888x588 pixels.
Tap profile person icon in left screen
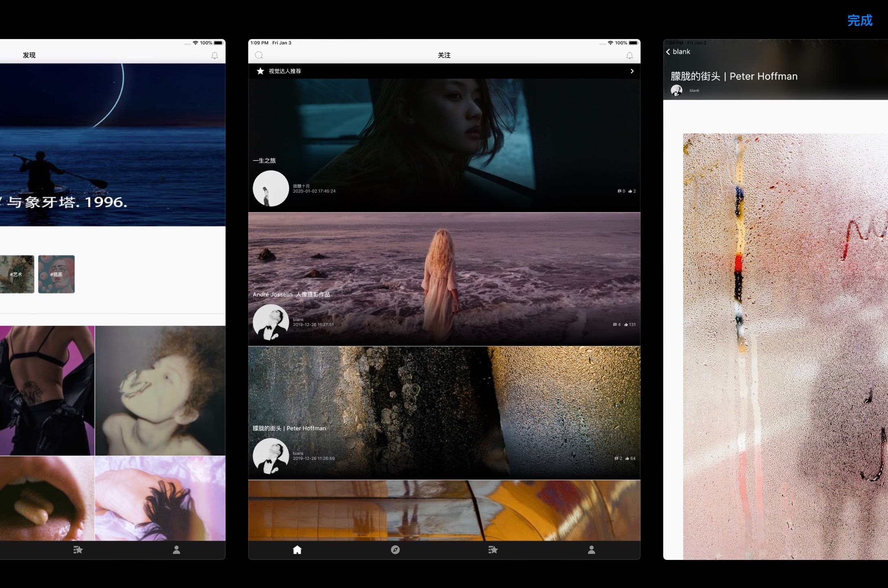click(x=176, y=549)
